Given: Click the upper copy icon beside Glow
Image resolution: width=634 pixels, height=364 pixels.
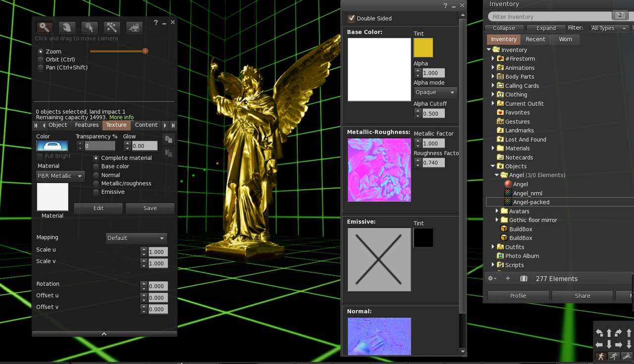Looking at the screenshot, I should click(168, 140).
